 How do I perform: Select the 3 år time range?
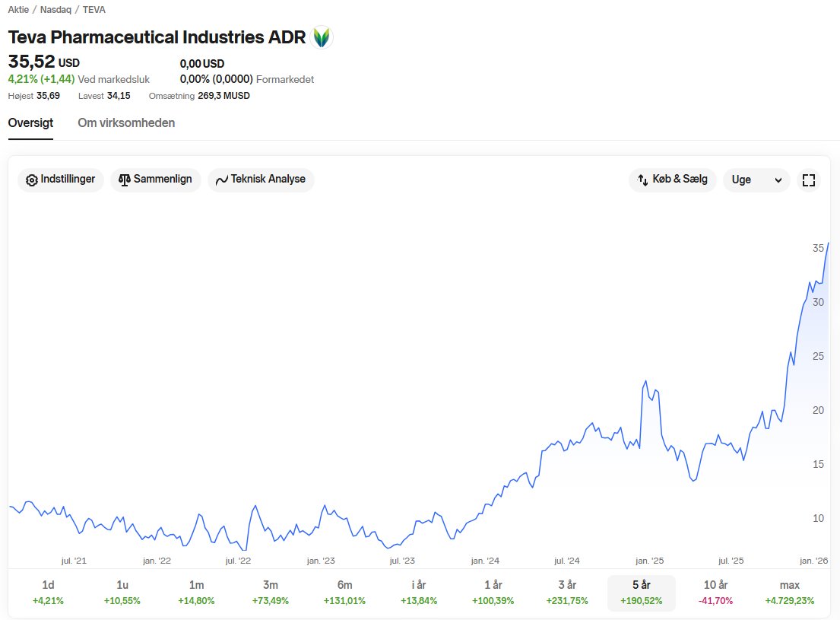tap(567, 593)
